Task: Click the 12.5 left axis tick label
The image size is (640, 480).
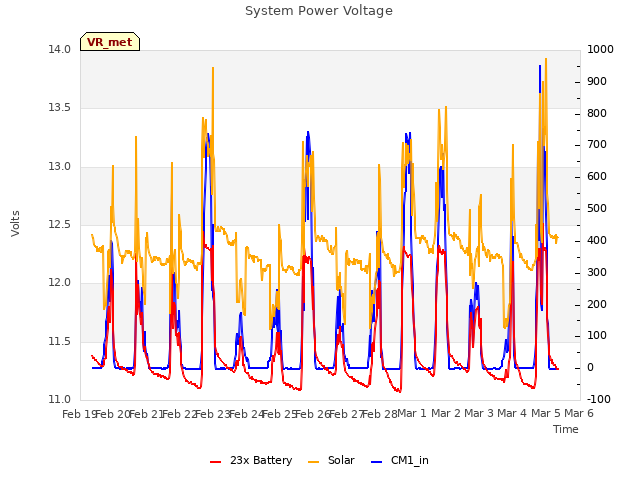Action: pyautogui.click(x=60, y=224)
